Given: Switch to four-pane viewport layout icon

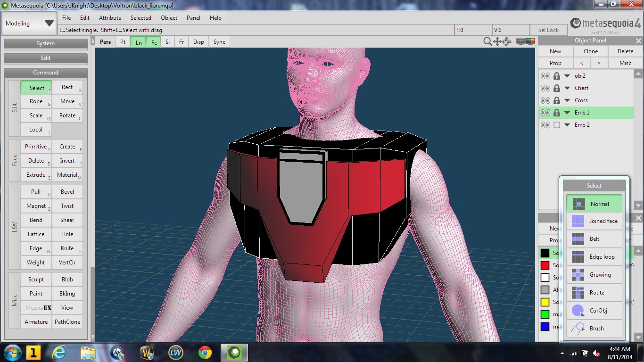Looking at the screenshot, I should tap(520, 41).
